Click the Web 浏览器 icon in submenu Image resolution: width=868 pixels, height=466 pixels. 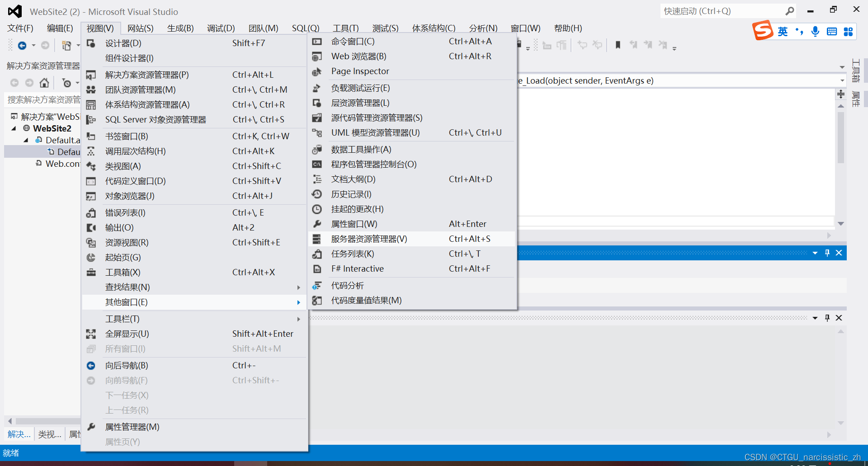click(x=317, y=56)
